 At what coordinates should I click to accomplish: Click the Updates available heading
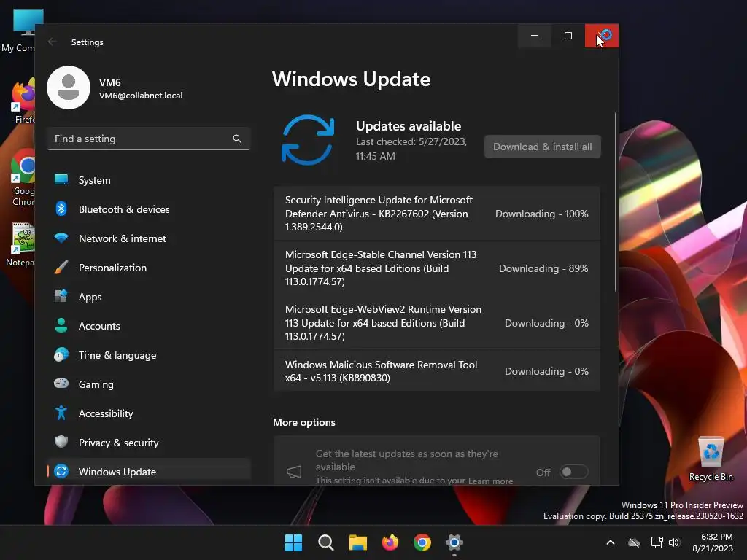pyautogui.click(x=409, y=126)
